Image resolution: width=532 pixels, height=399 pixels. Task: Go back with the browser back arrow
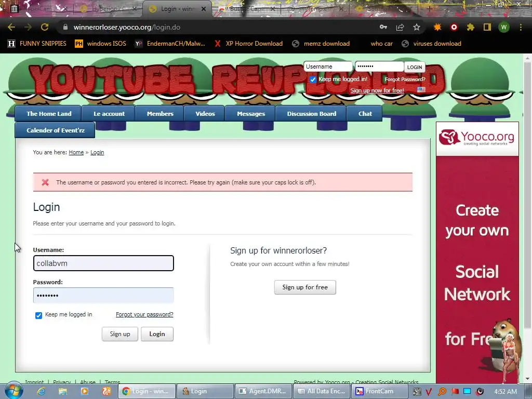coord(11,27)
